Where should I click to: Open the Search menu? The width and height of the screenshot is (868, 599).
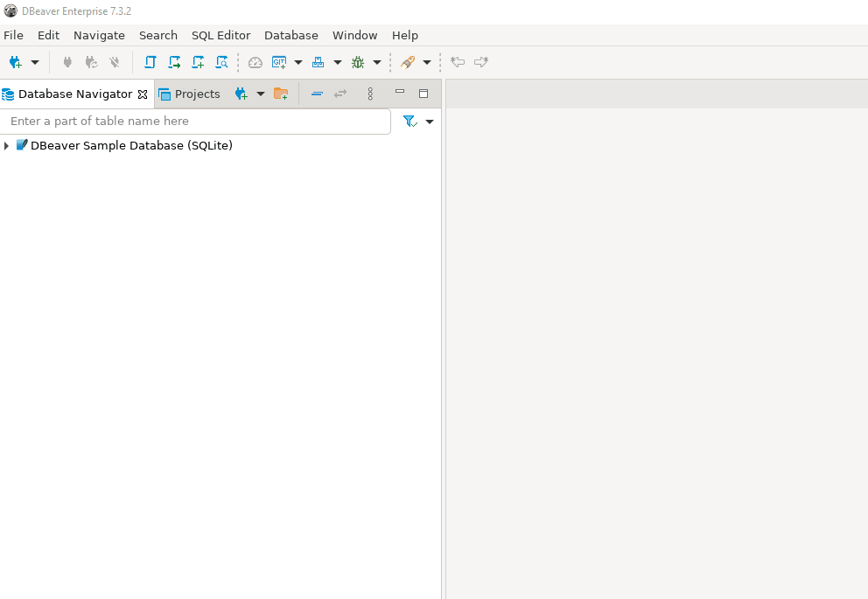158,35
